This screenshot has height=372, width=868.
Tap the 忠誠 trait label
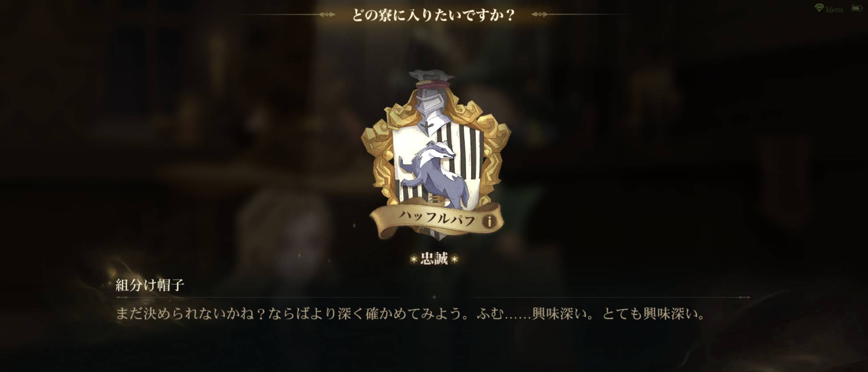click(x=434, y=259)
